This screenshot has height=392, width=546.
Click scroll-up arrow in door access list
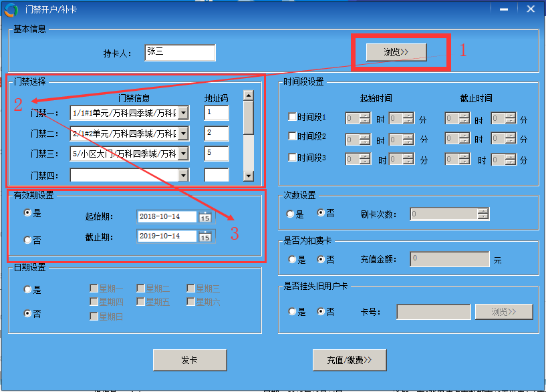coord(248,96)
